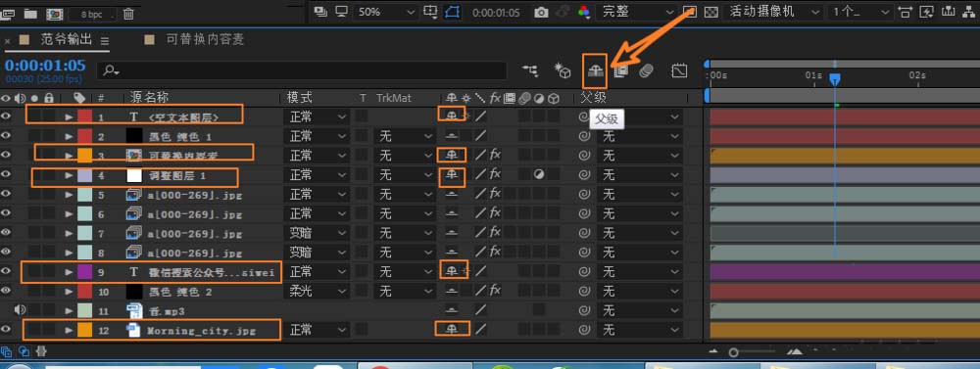Expand the layer 1 空文本图层 properties

(x=69, y=116)
